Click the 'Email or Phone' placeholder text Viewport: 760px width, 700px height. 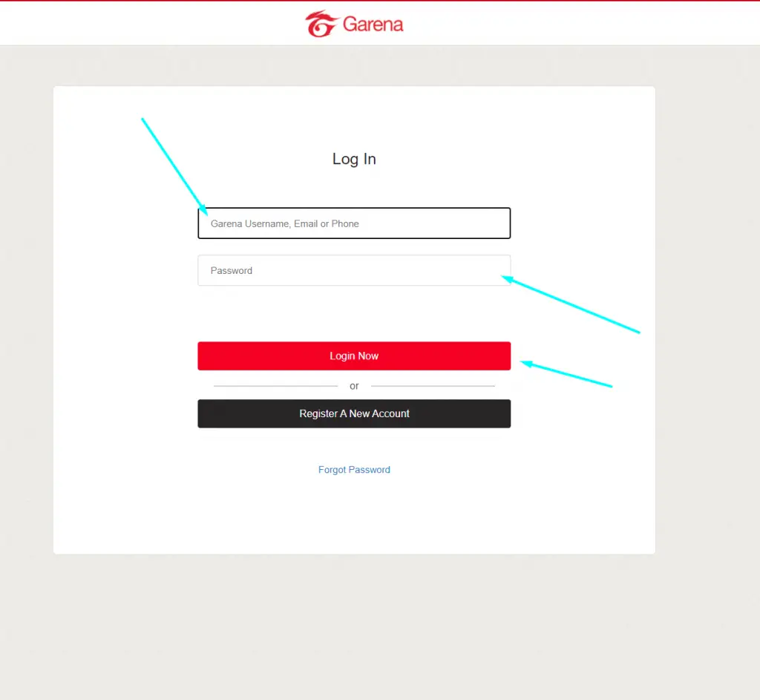[x=327, y=223]
